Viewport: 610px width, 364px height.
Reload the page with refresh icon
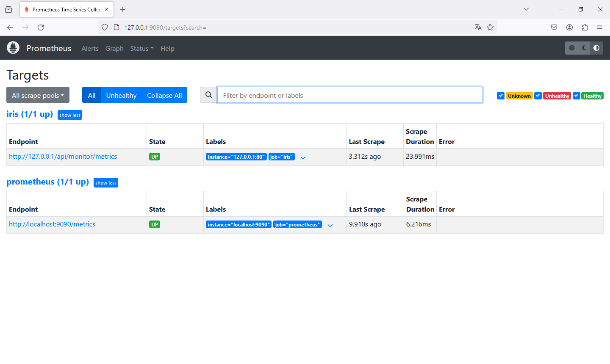click(x=41, y=28)
